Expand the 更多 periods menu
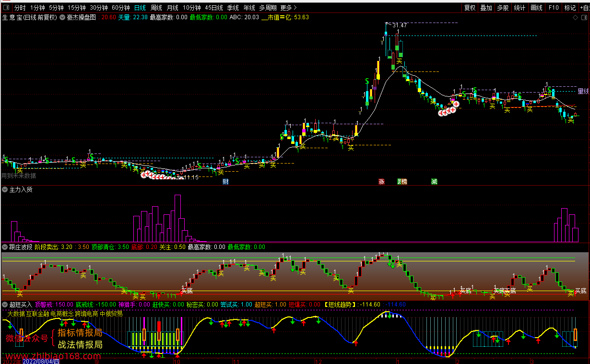Image resolution: width=590 pixels, height=364 pixels. point(288,8)
